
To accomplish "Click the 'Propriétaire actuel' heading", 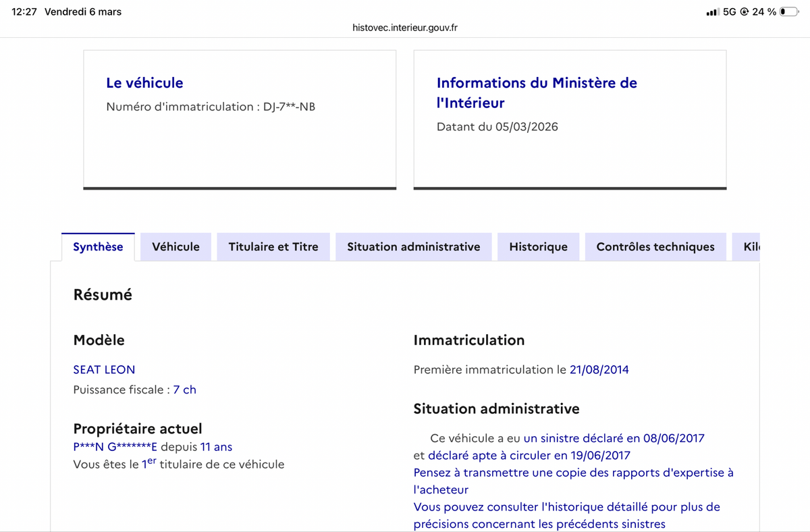I will tap(138, 429).
